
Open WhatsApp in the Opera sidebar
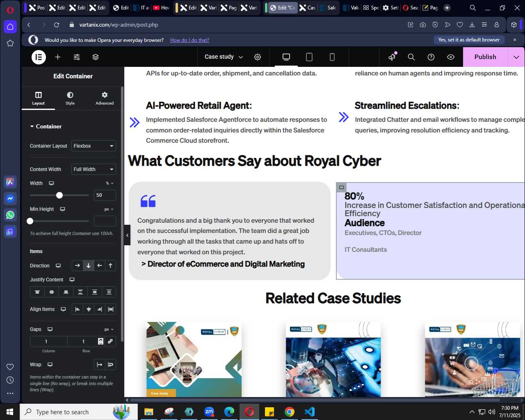pos(10,215)
